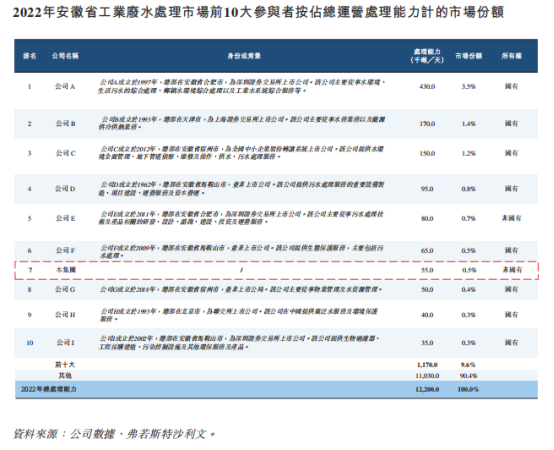Click the market share 0.7%
This screenshot has height=450, width=554.
pyautogui.click(x=468, y=219)
